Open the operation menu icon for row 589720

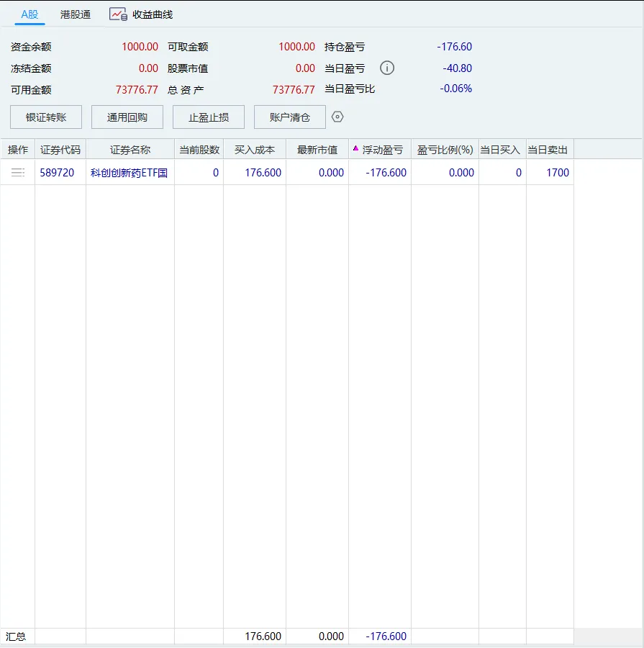tap(18, 173)
